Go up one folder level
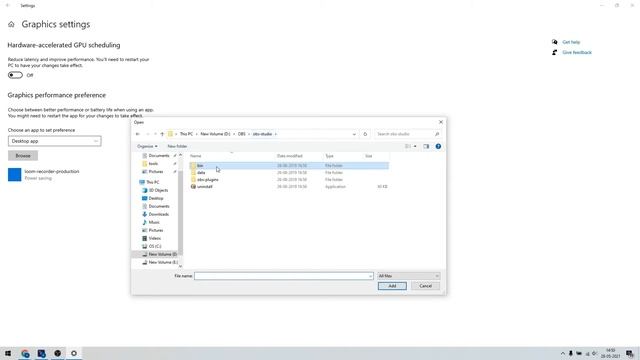Screen dimensions: 640x360 pyautogui.click(x=162, y=134)
